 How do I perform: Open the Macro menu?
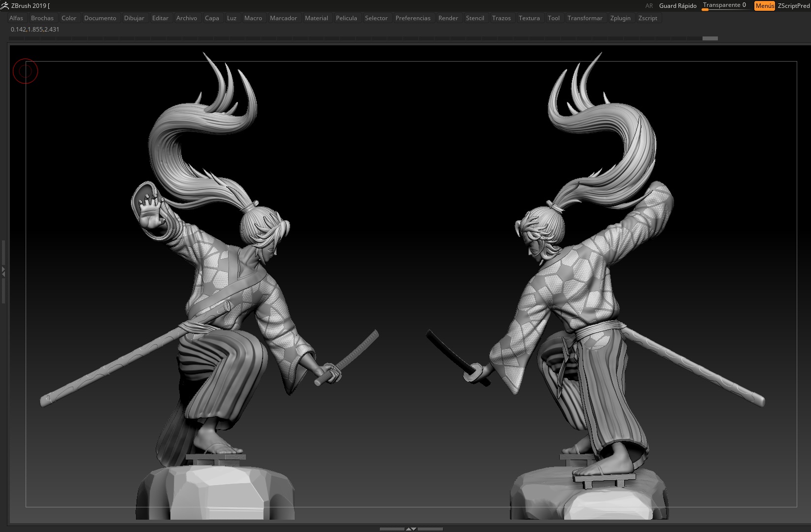(253, 18)
